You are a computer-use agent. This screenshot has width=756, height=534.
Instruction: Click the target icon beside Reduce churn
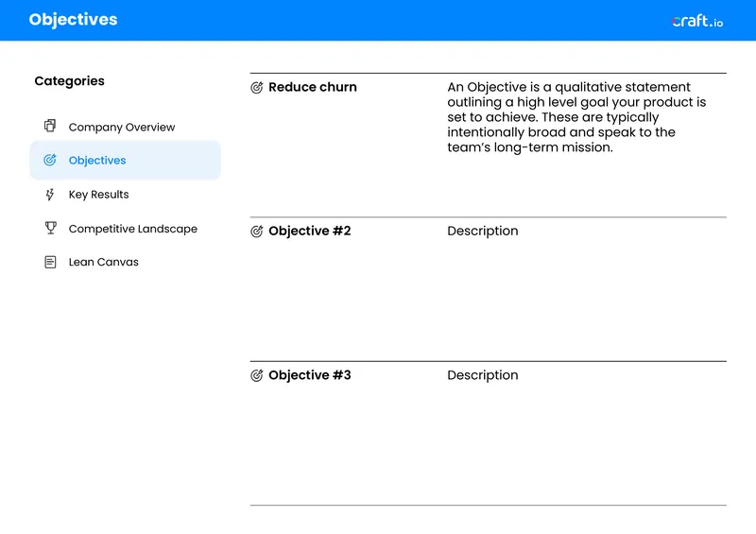point(257,87)
